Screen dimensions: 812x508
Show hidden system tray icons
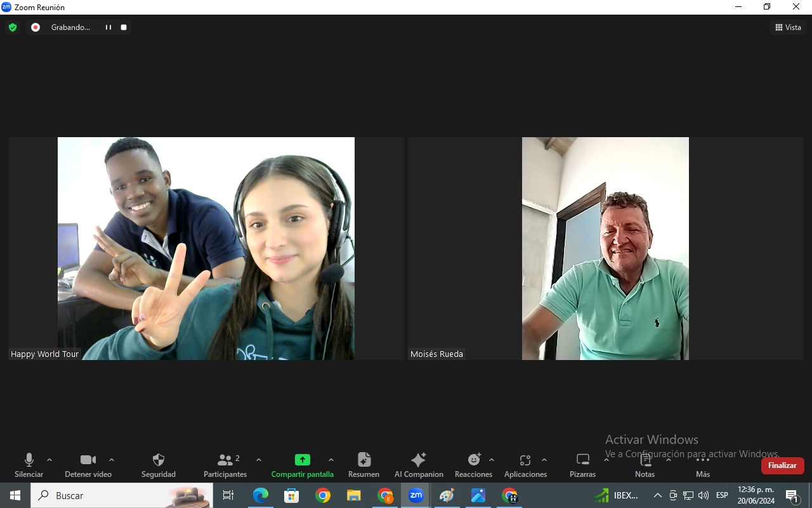(658, 495)
